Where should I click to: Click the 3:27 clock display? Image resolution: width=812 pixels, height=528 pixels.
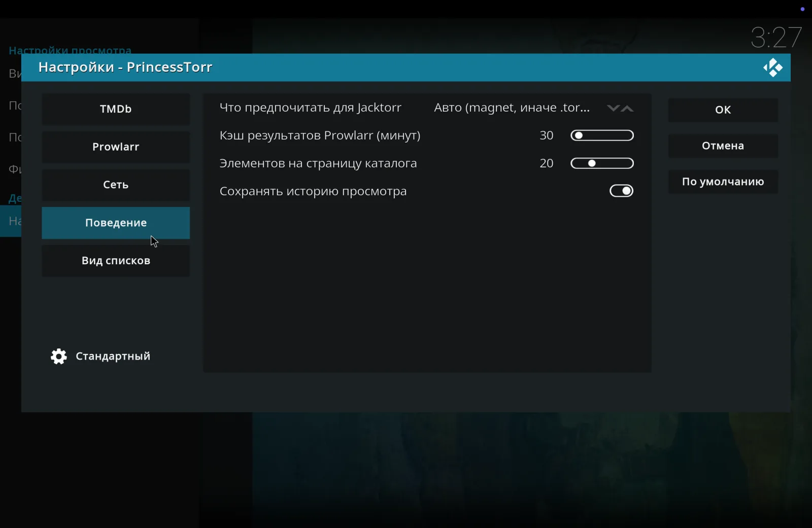click(x=776, y=38)
